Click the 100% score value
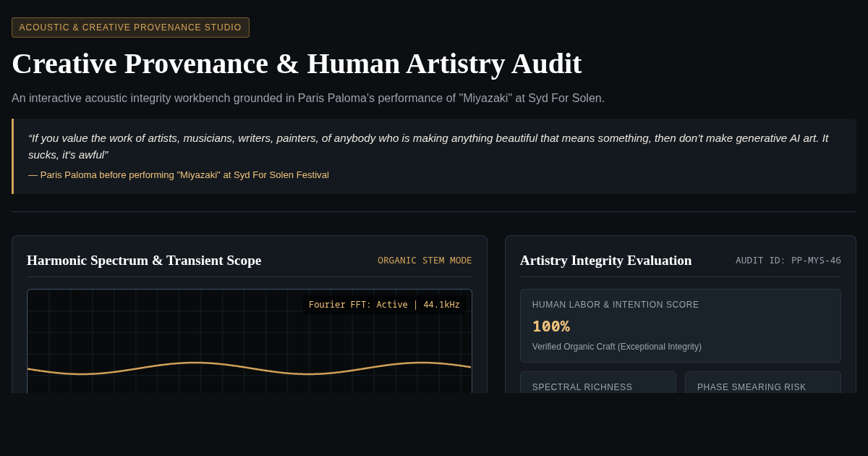 coord(551,326)
